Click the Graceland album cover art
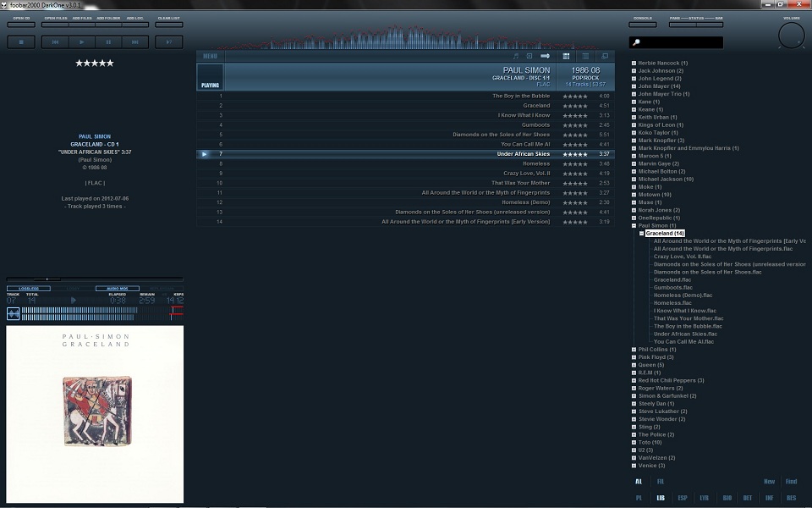812x508 pixels. pyautogui.click(x=95, y=414)
